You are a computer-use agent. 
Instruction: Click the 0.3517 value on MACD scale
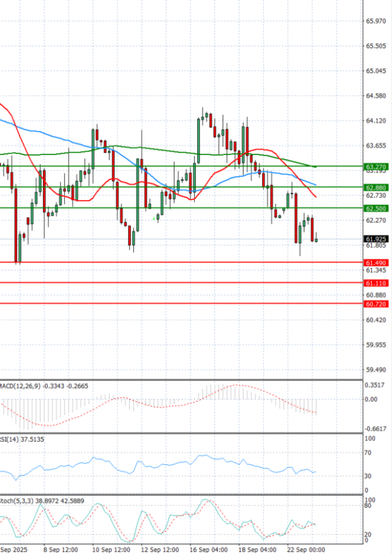point(375,385)
